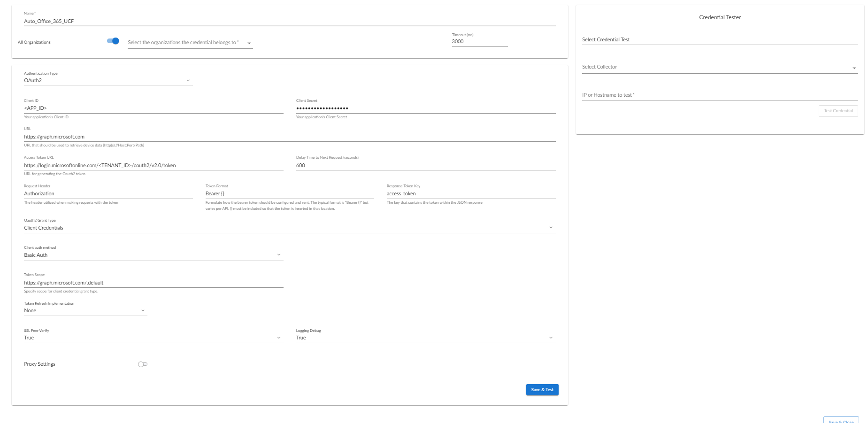Open the SSL Peer Verify dropdown
868x423 pixels.
(154, 338)
